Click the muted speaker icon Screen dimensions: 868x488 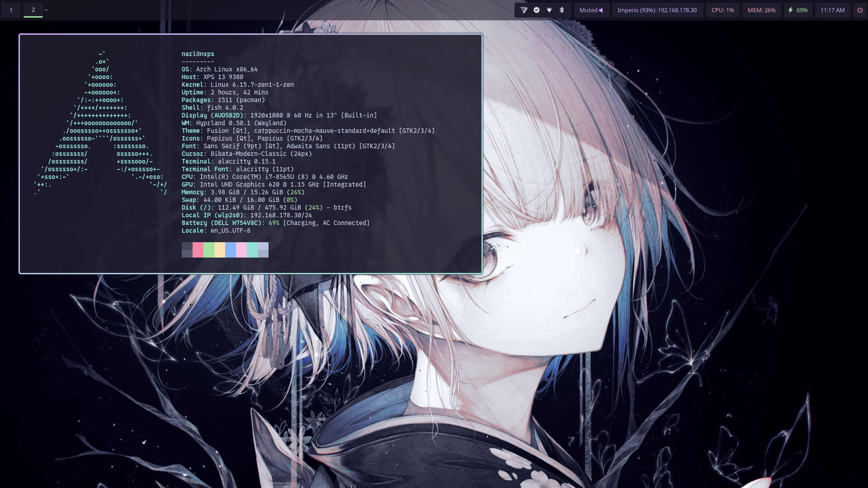[601, 10]
